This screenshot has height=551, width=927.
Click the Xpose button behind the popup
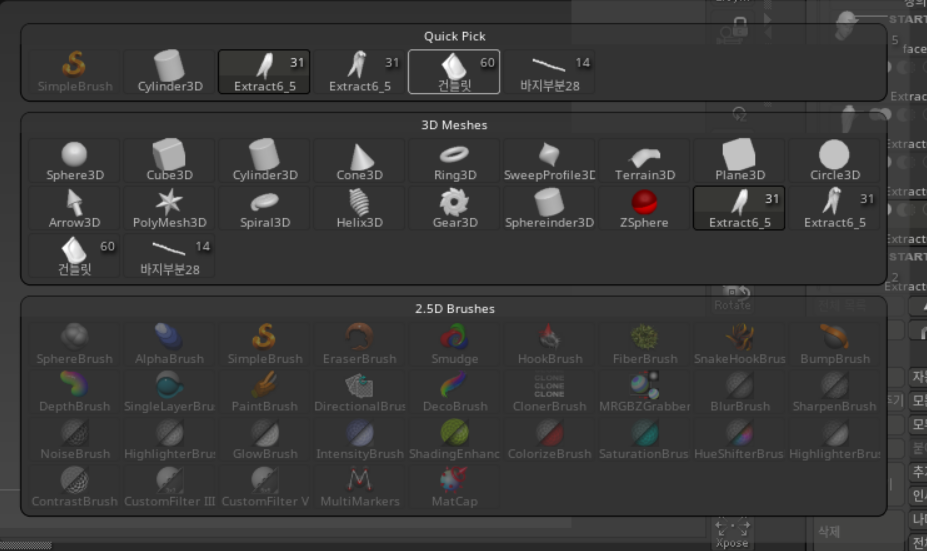pyautogui.click(x=732, y=533)
